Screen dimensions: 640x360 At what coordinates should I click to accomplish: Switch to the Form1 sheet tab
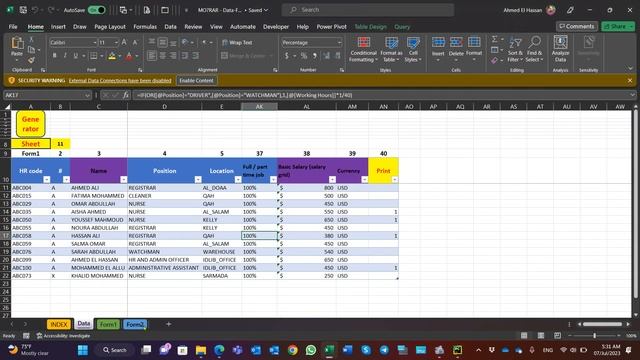108,324
